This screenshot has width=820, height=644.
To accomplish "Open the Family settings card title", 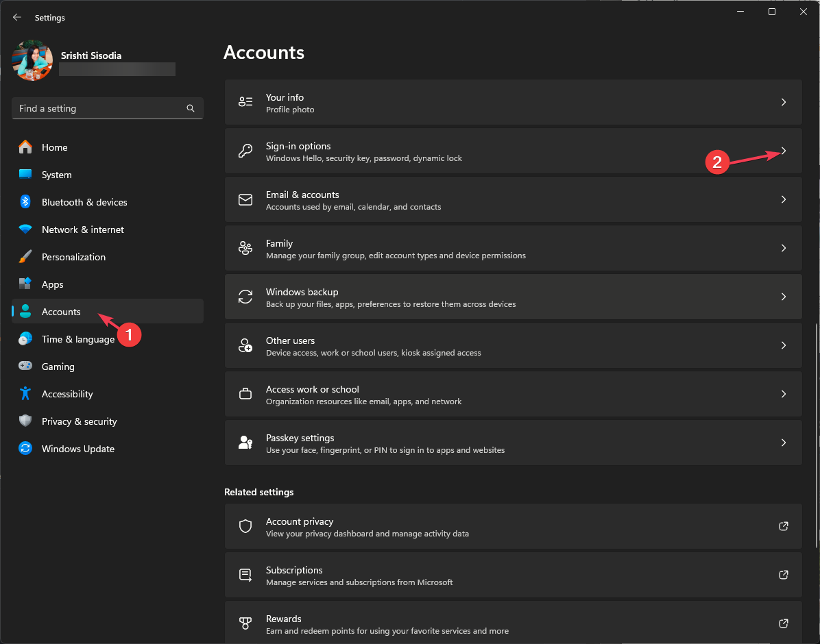I will (279, 244).
